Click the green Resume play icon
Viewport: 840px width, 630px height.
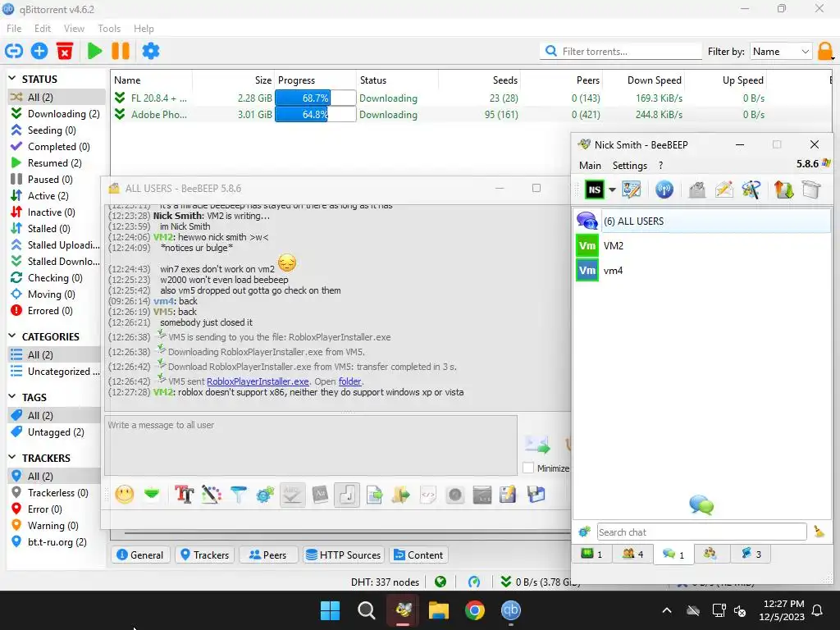coord(95,52)
